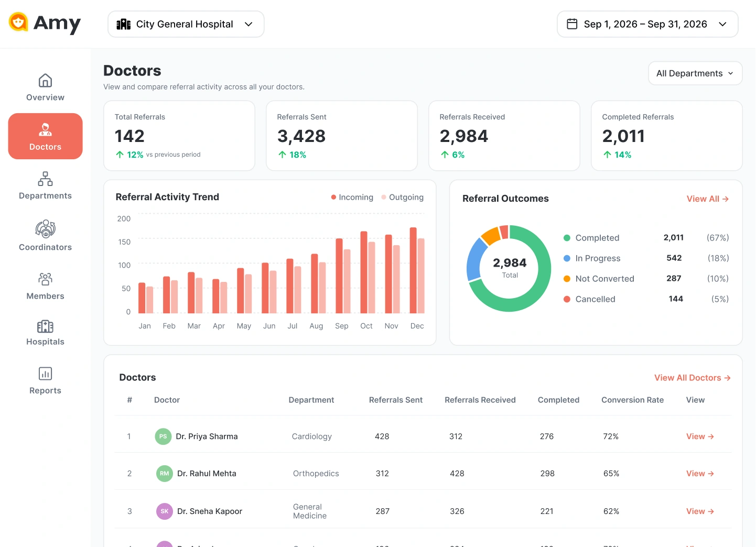Go to Overview in sidebar
756x547 pixels.
click(x=45, y=87)
